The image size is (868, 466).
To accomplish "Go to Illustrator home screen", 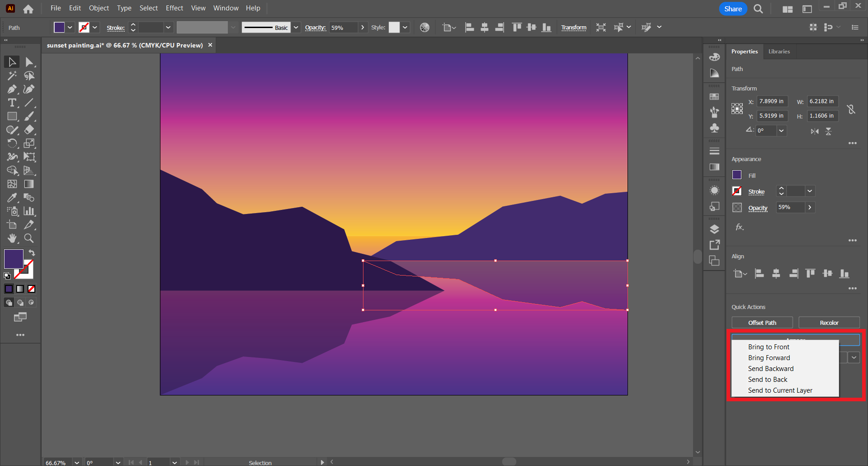I will [28, 9].
